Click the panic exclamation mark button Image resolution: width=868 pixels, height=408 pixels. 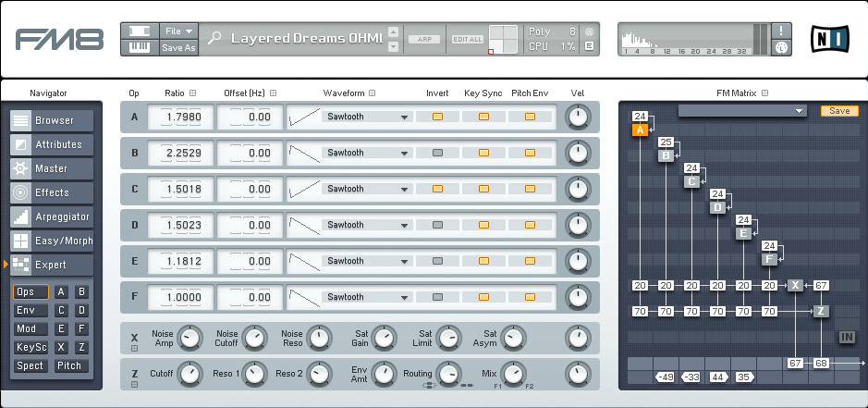coord(781,31)
